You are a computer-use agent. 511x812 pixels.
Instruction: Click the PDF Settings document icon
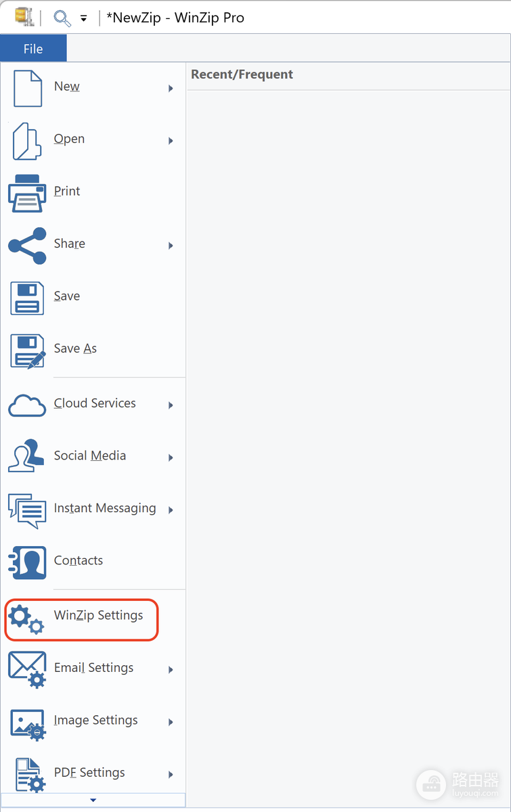coord(29,775)
